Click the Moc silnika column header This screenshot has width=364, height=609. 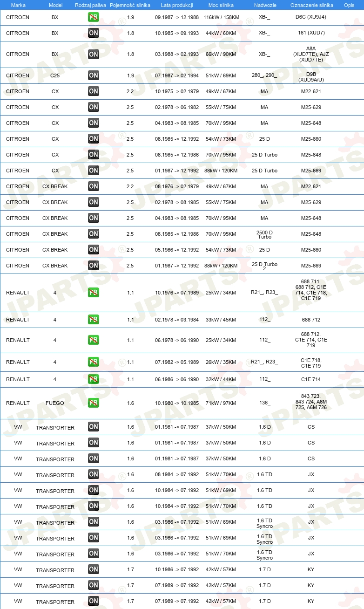[x=221, y=5]
